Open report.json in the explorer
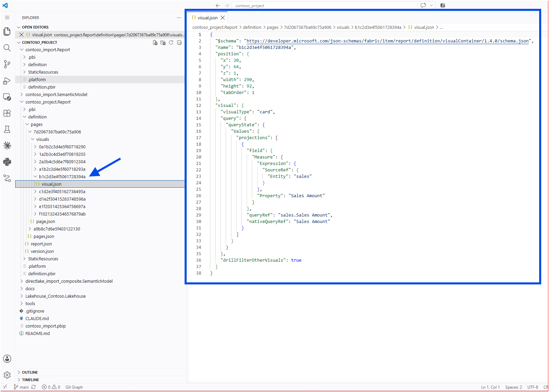 [41, 244]
